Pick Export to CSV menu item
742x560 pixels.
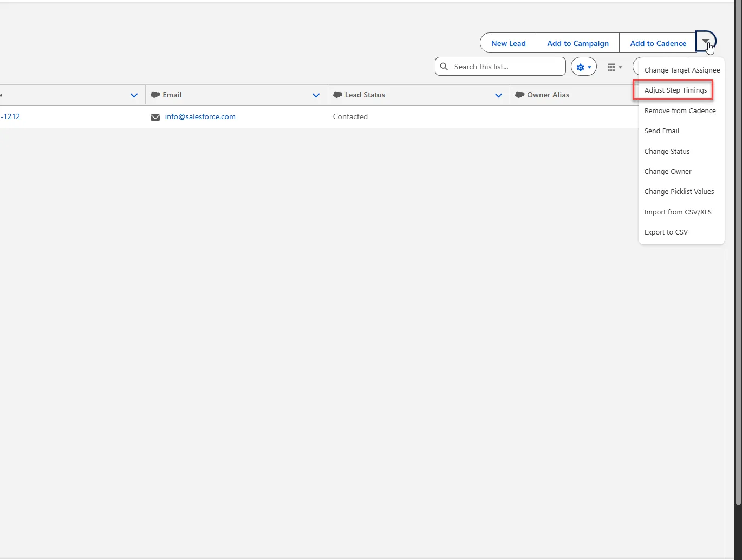pyautogui.click(x=666, y=232)
